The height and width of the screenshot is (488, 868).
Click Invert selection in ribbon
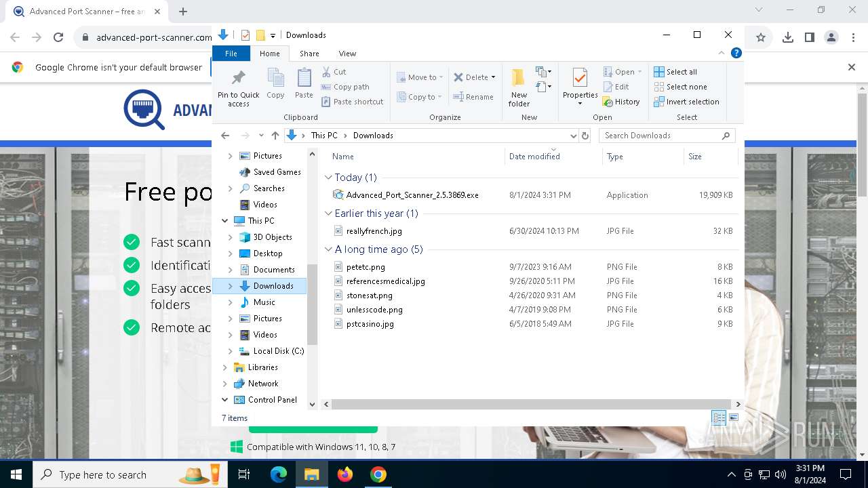686,102
